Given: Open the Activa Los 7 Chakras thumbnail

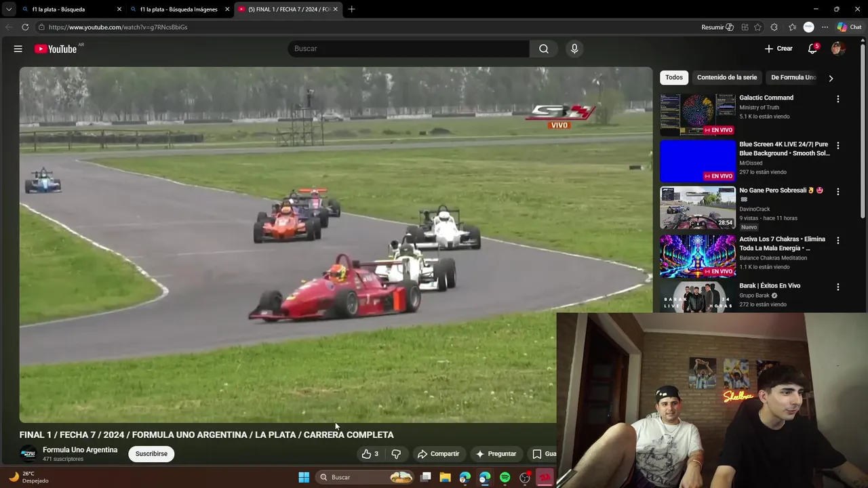Looking at the screenshot, I should 698,256.
